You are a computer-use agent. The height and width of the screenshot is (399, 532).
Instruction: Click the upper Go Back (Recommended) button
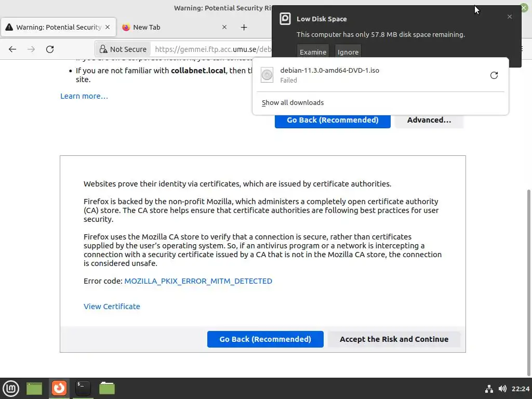332,120
